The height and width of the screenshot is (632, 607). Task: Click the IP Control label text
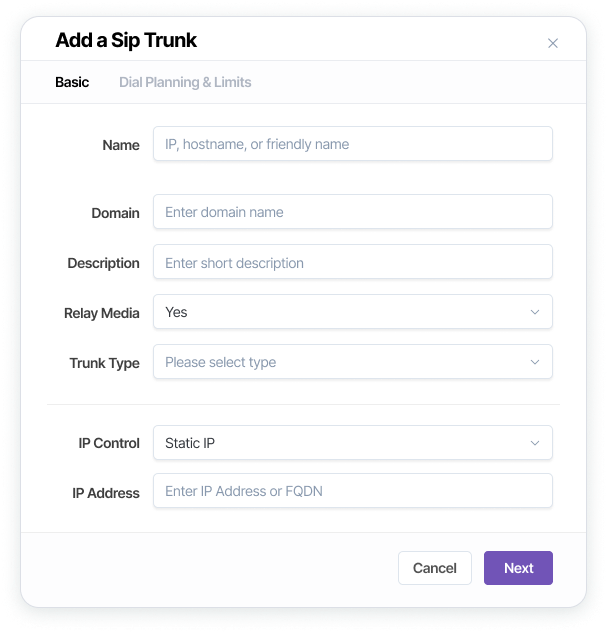[109, 443]
